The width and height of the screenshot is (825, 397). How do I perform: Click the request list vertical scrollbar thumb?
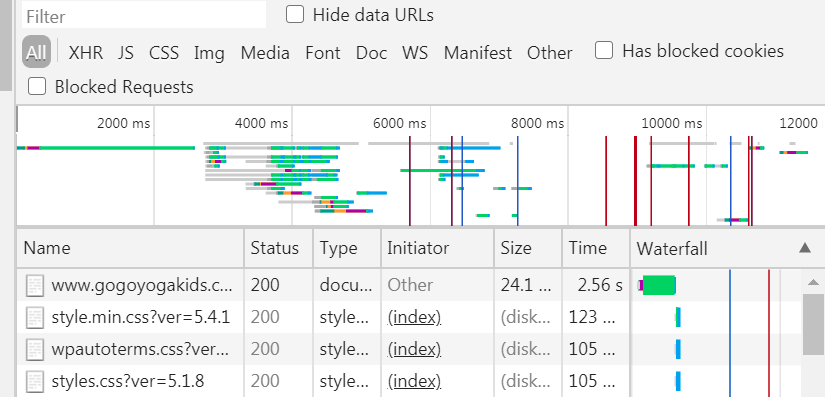click(813, 324)
